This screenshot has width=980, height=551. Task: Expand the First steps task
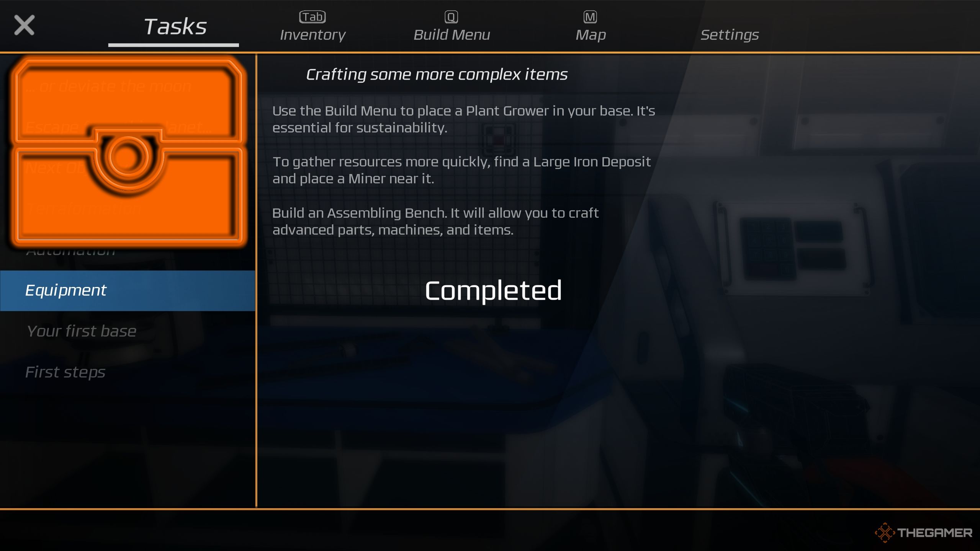(x=65, y=372)
